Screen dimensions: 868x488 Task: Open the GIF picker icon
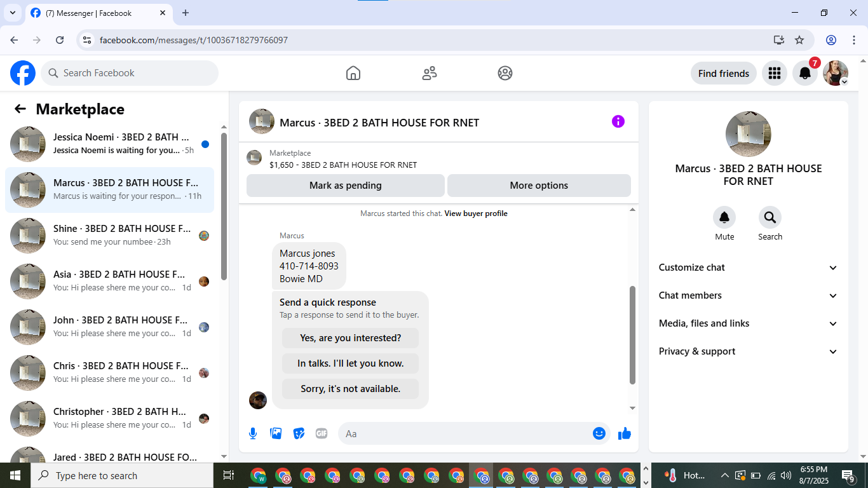coord(322,433)
